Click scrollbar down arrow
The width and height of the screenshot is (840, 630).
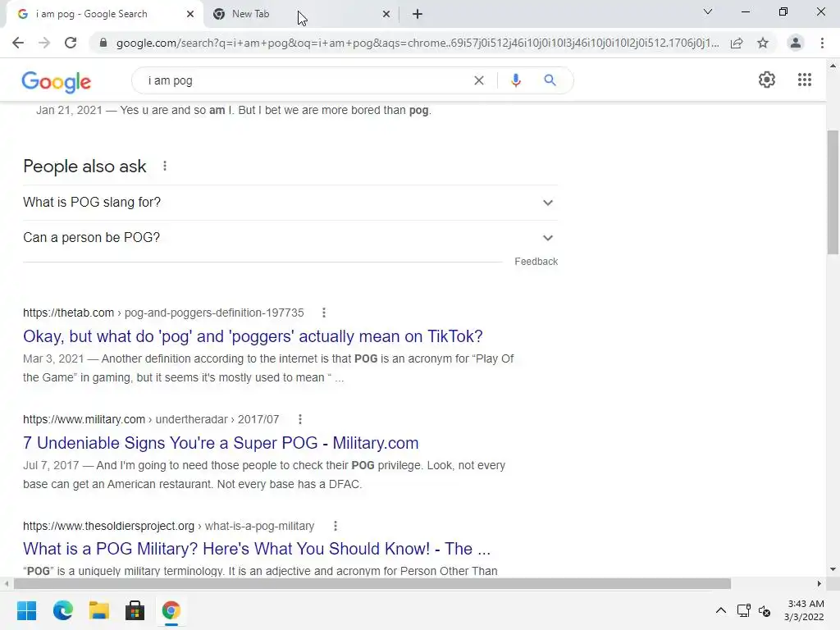point(833,569)
